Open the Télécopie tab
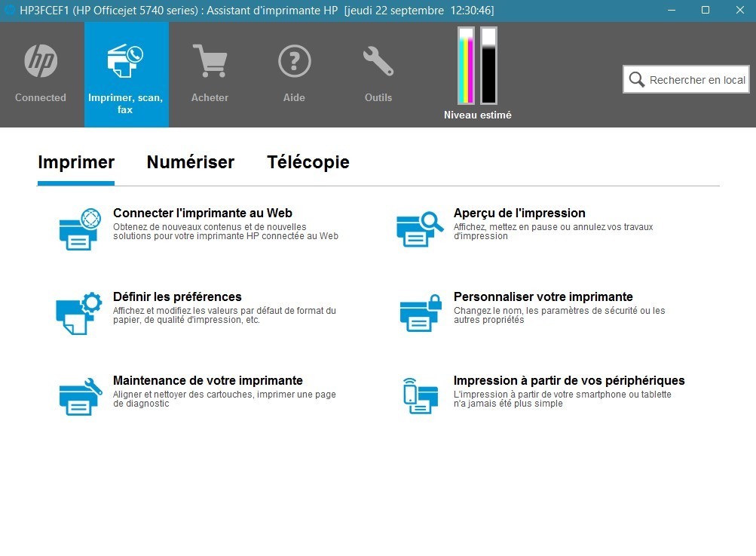Viewport: 756px width, 556px height. pyautogui.click(x=308, y=161)
